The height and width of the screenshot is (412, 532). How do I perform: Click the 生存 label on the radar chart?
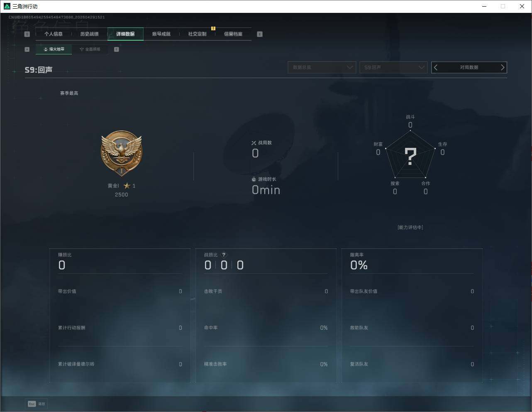point(443,144)
